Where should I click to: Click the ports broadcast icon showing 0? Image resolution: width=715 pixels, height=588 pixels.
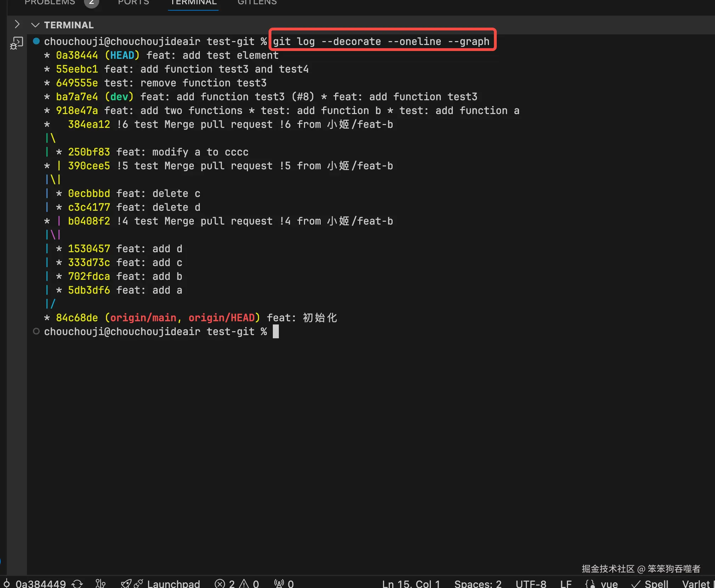pos(280,583)
